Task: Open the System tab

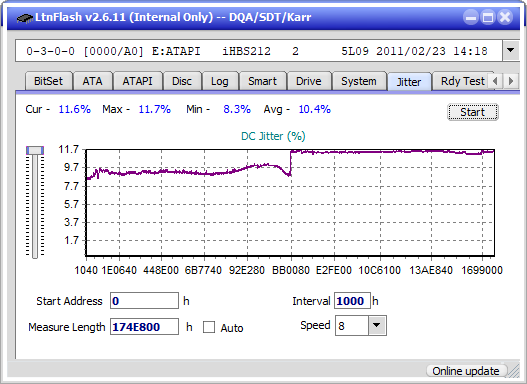Action: pos(359,81)
